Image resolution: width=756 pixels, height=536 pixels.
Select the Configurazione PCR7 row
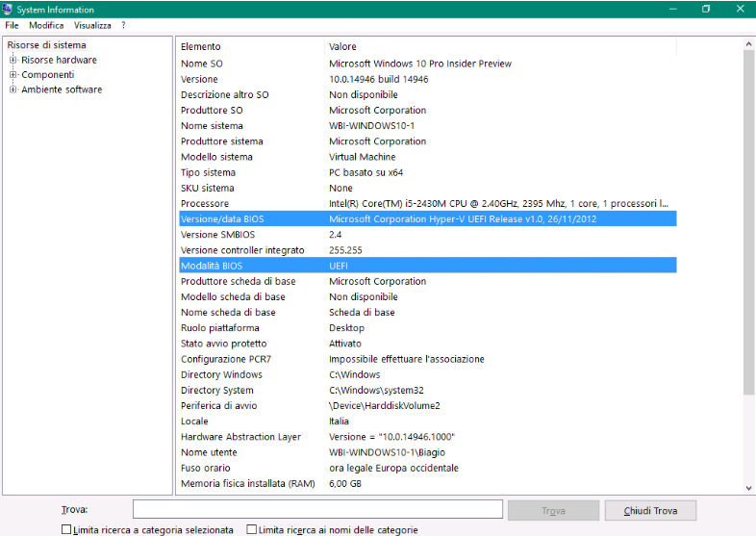click(428, 359)
